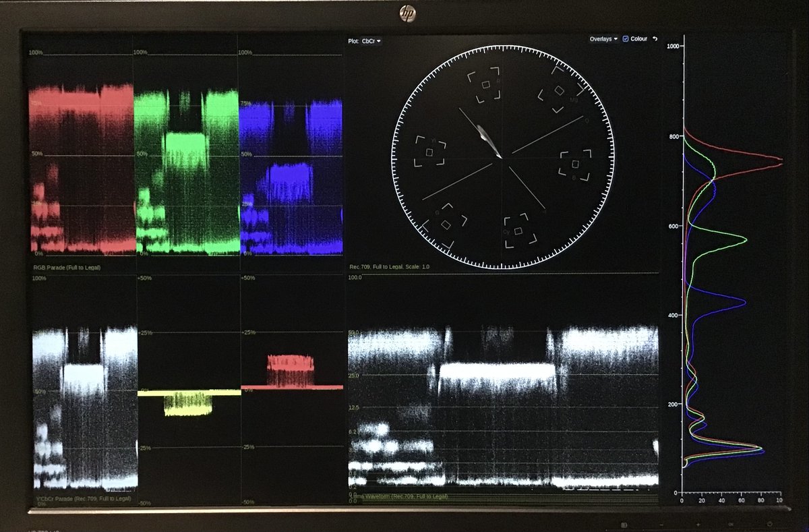Screen dimensions: 809x532
Task: Click the 400 value on the histogram axis
Action: 674,315
